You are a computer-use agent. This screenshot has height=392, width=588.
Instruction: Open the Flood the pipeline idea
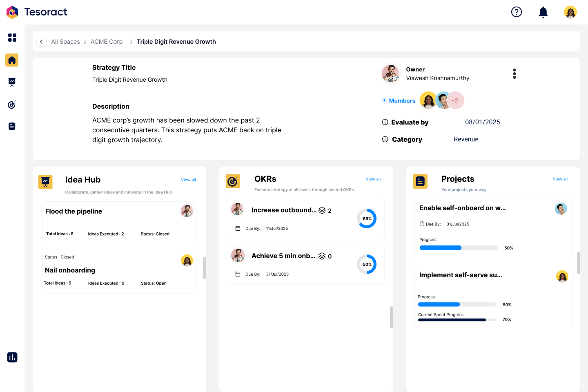[74, 211]
